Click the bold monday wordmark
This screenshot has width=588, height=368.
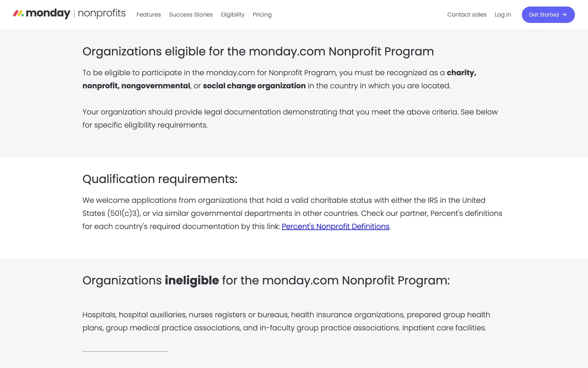click(48, 13)
